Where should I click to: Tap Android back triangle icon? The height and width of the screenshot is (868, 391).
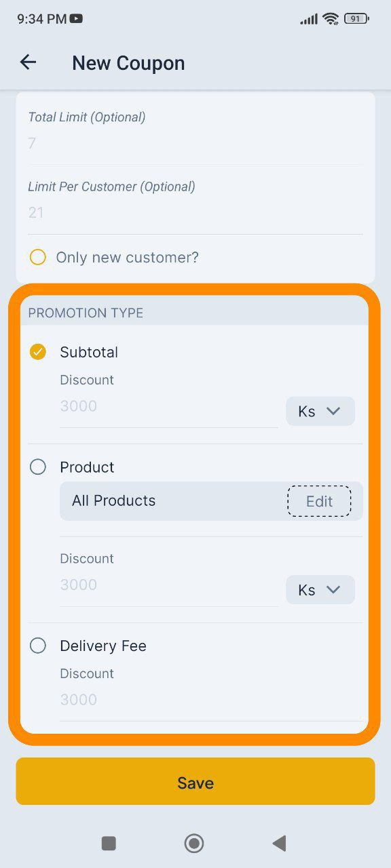pyautogui.click(x=279, y=843)
